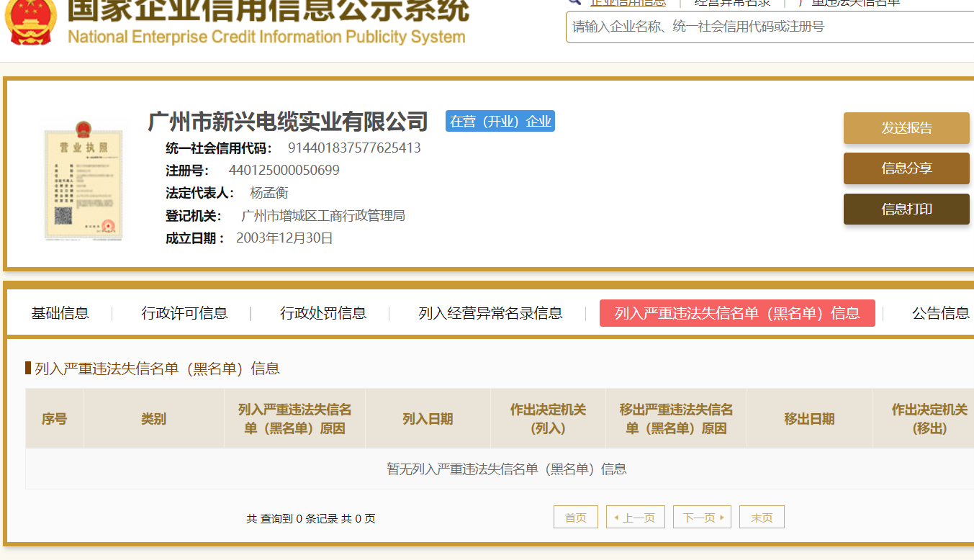Click the National Enterprise Credit Information Publicity System title

coord(266,36)
